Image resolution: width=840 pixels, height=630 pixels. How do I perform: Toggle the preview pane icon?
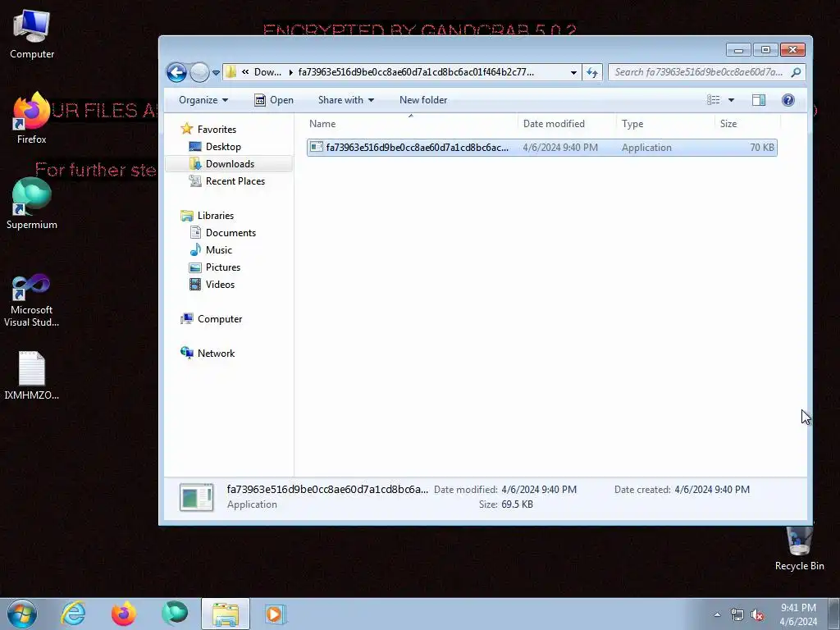click(759, 100)
